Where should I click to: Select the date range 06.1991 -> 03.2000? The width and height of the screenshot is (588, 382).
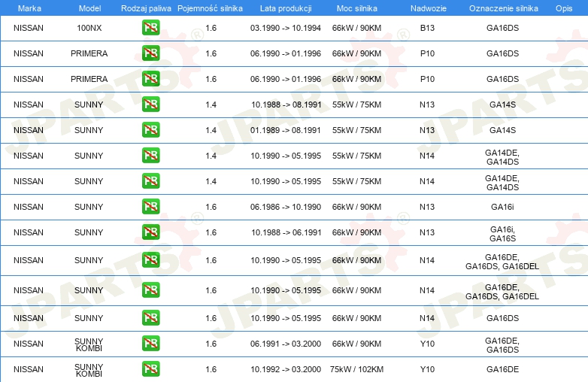click(286, 344)
